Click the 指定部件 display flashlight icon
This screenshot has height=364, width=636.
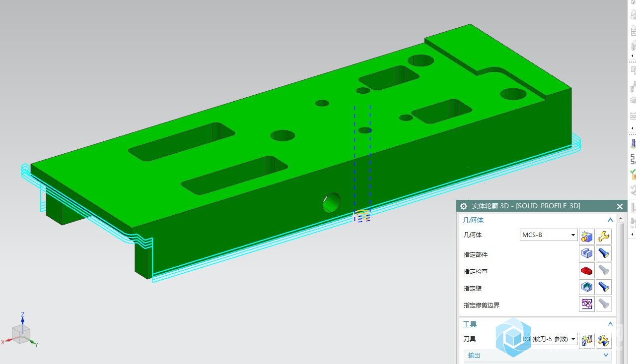click(x=604, y=253)
